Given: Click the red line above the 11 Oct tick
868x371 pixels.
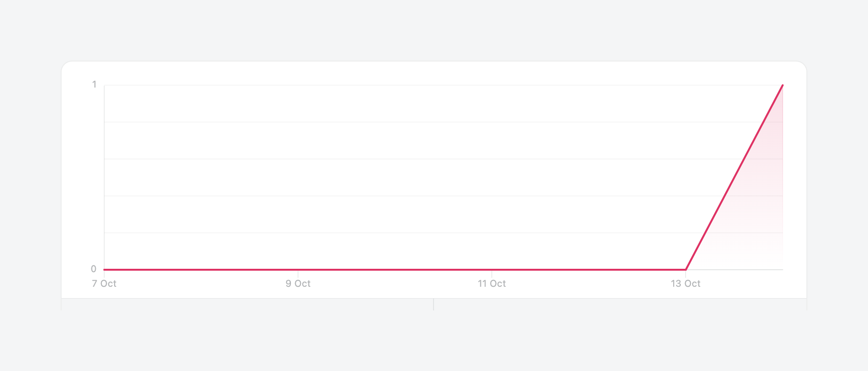Looking at the screenshot, I should click(x=492, y=270).
